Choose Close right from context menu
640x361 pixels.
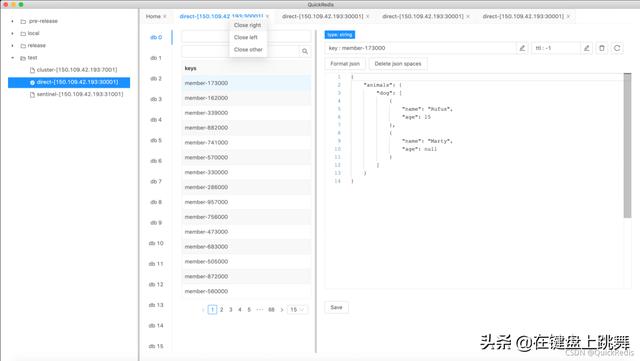(x=247, y=25)
